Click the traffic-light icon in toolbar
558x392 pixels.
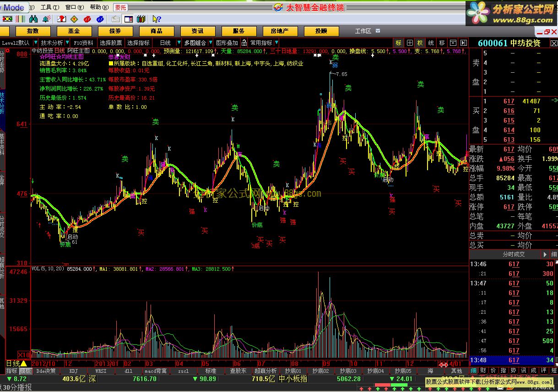click(x=7, y=19)
